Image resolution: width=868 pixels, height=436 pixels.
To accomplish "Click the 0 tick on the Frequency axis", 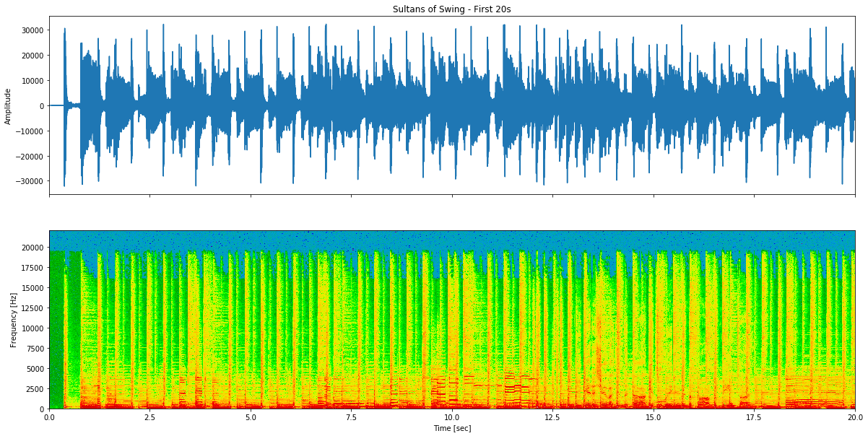I will [x=42, y=409].
